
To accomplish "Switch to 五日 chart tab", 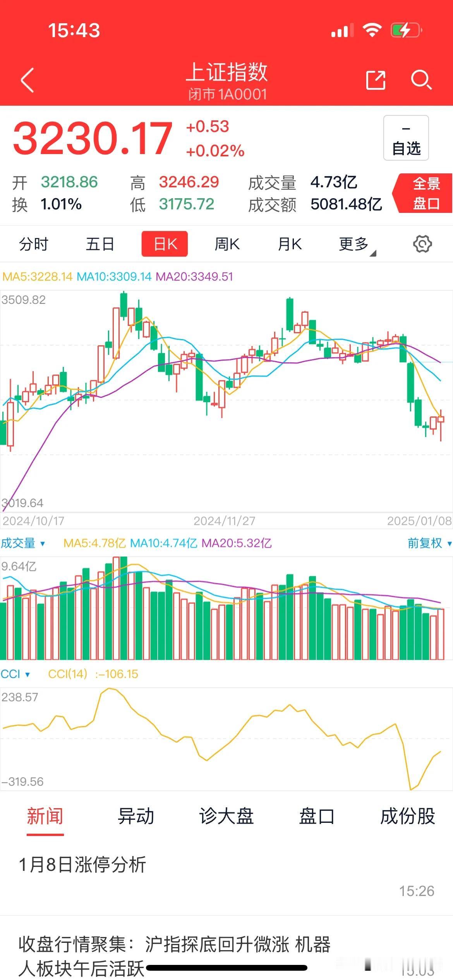I will coord(100,244).
